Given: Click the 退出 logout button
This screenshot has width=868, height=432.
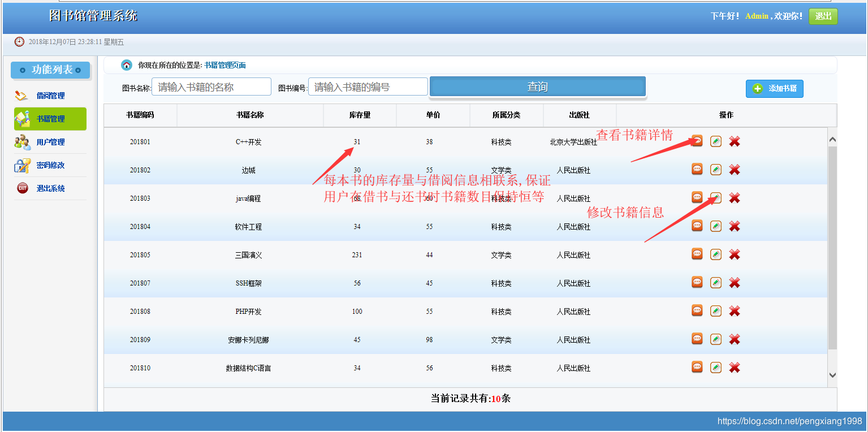Looking at the screenshot, I should pos(823,16).
